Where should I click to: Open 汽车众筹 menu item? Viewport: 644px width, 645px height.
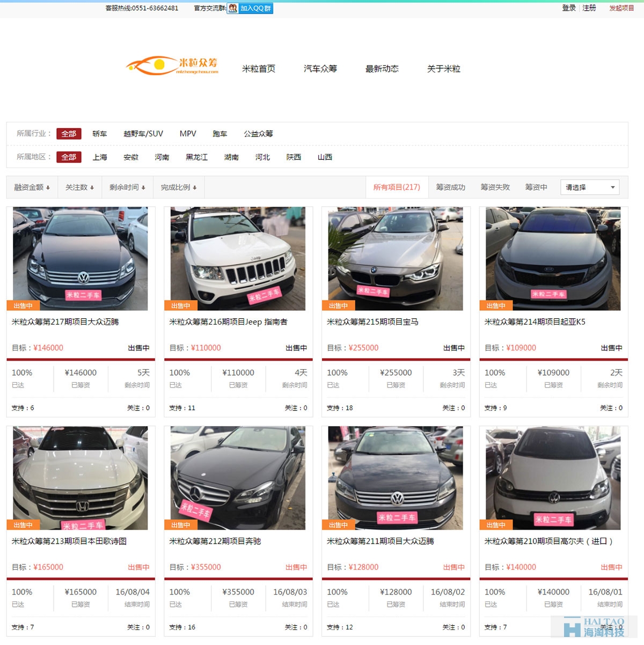coord(320,69)
